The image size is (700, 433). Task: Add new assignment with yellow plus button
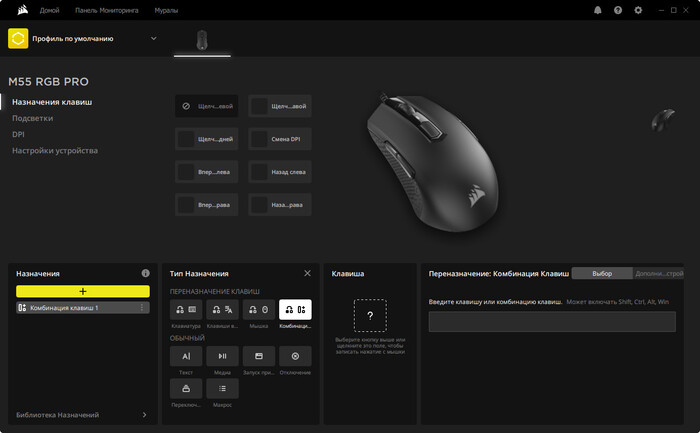click(x=83, y=291)
